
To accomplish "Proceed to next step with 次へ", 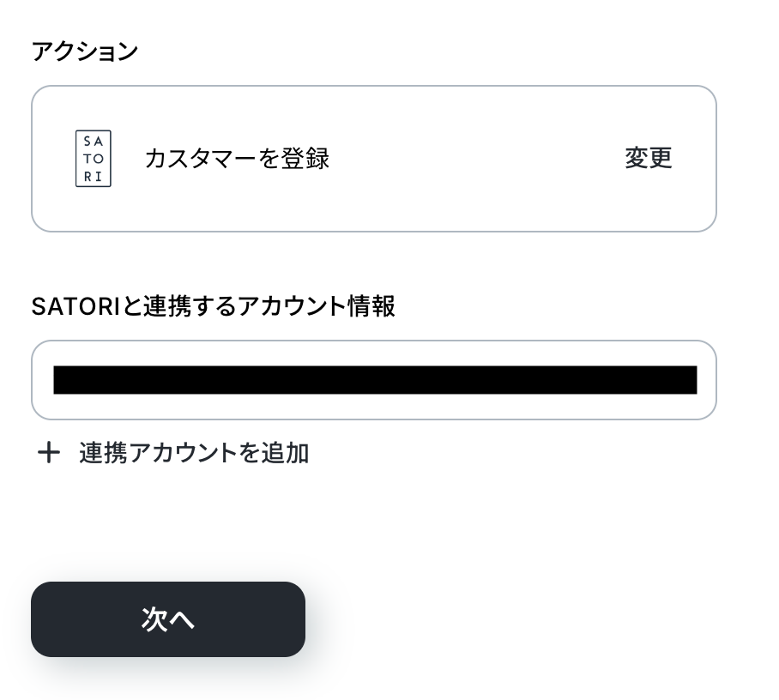I will coord(168,619).
